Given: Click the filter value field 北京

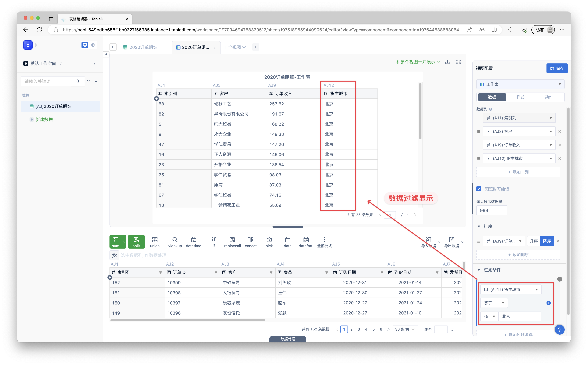Looking at the screenshot, I should [520, 316].
